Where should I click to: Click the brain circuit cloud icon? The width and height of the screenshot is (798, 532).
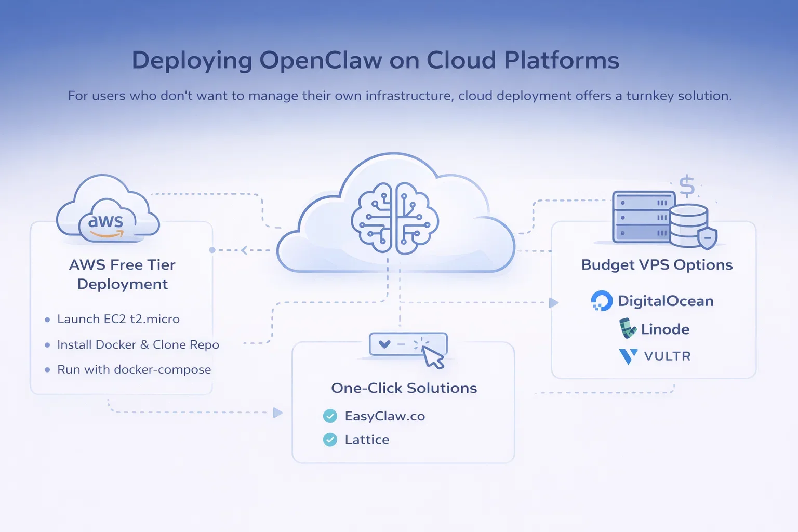[x=395, y=218]
